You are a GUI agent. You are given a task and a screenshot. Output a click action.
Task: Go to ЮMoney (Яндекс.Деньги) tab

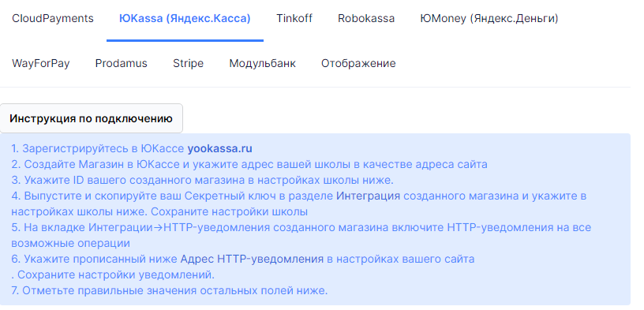coord(489,18)
